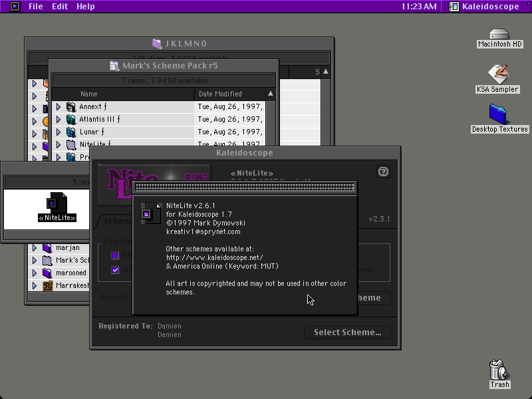
Task: Open the Edit menu
Action: coord(60,7)
